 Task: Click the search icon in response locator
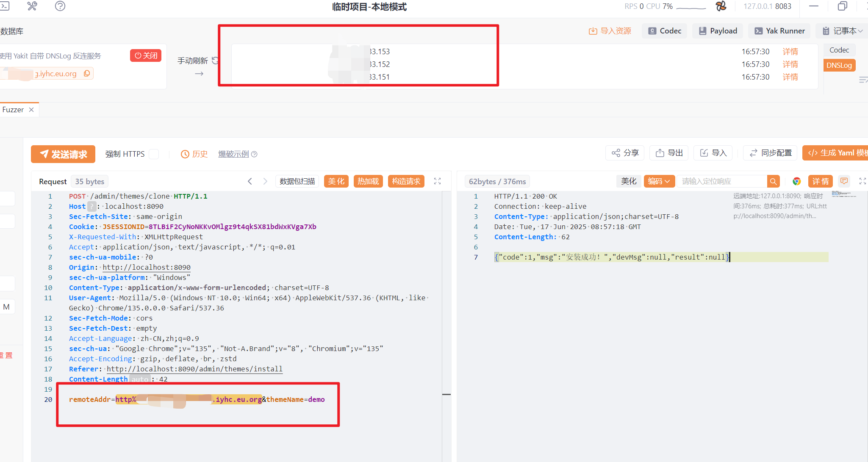pyautogui.click(x=773, y=181)
